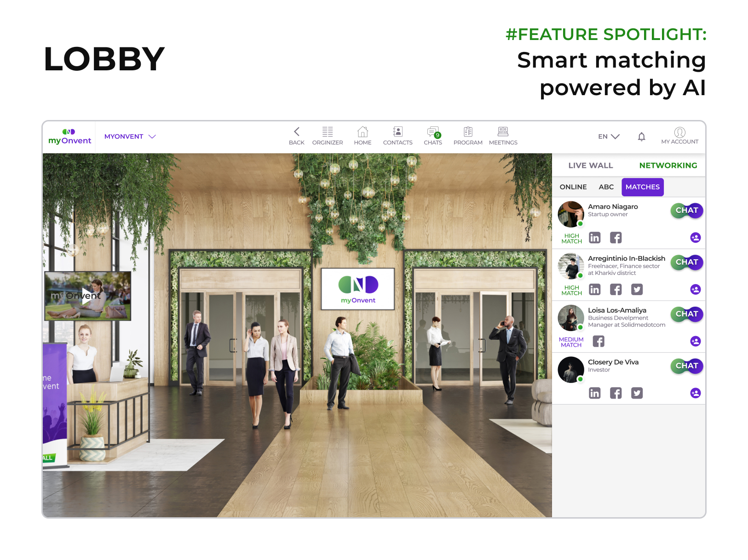This screenshot has width=748, height=560.
Task: Open Closery De Viva's LinkedIn
Action: click(595, 393)
